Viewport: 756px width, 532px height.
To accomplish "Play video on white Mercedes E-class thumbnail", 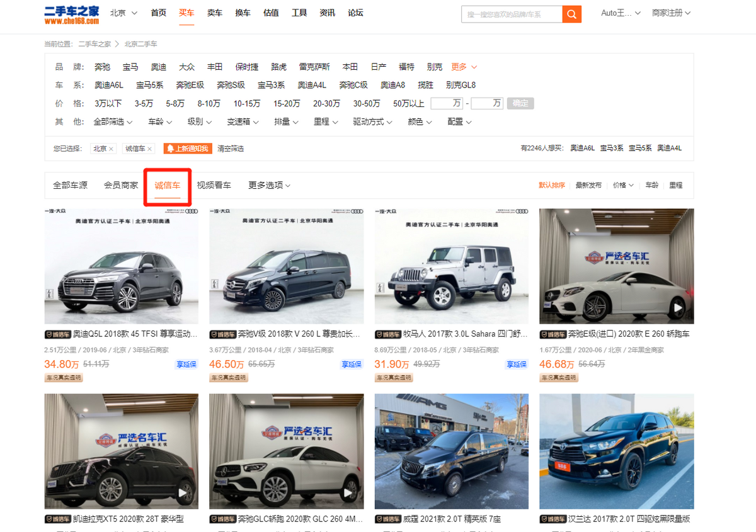I will point(678,308).
